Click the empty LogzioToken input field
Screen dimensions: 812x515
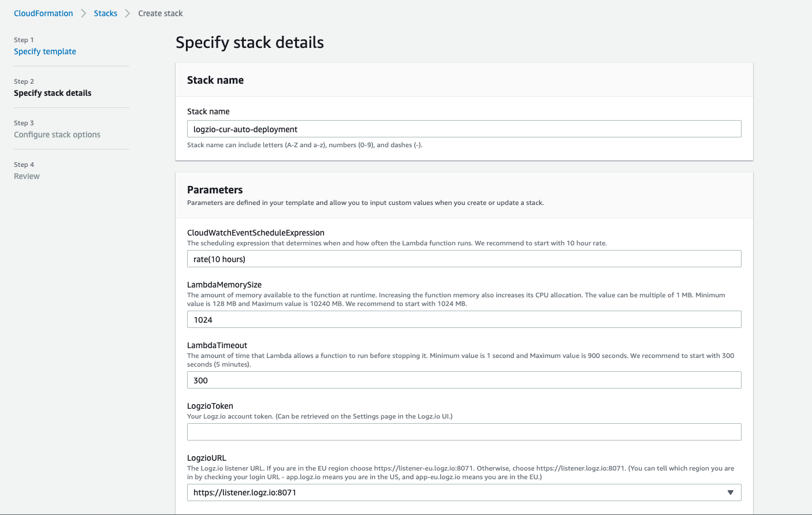coord(464,432)
